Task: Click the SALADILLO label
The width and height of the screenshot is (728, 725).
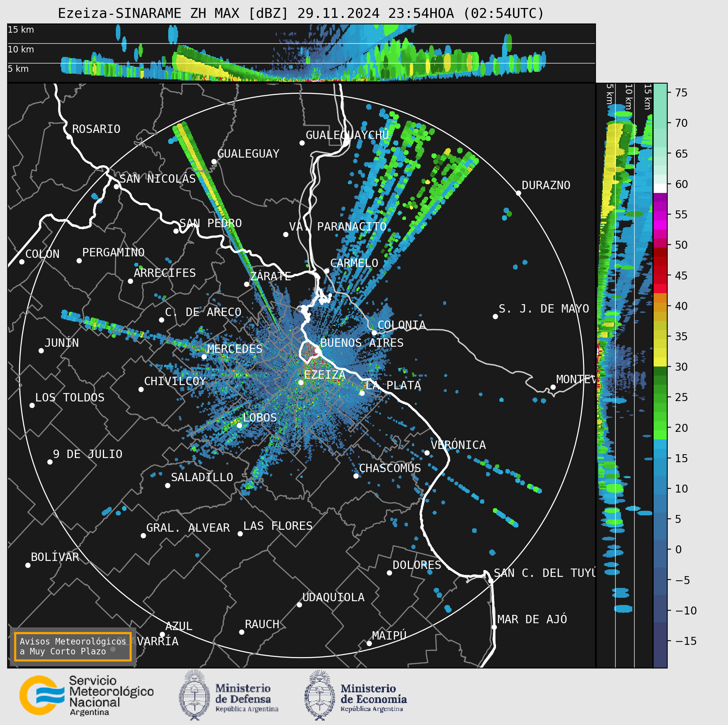Action: [202, 477]
